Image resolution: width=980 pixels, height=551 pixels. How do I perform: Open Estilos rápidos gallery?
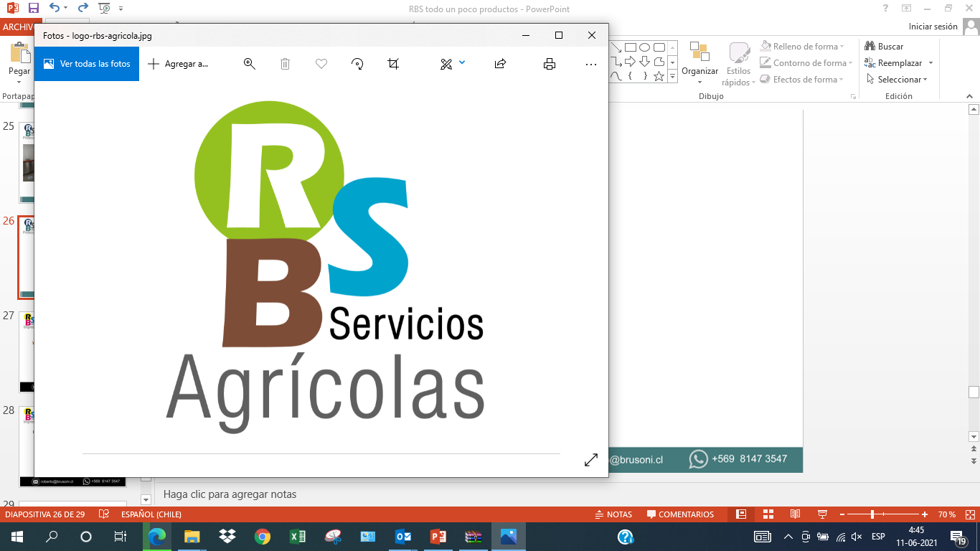pos(738,63)
